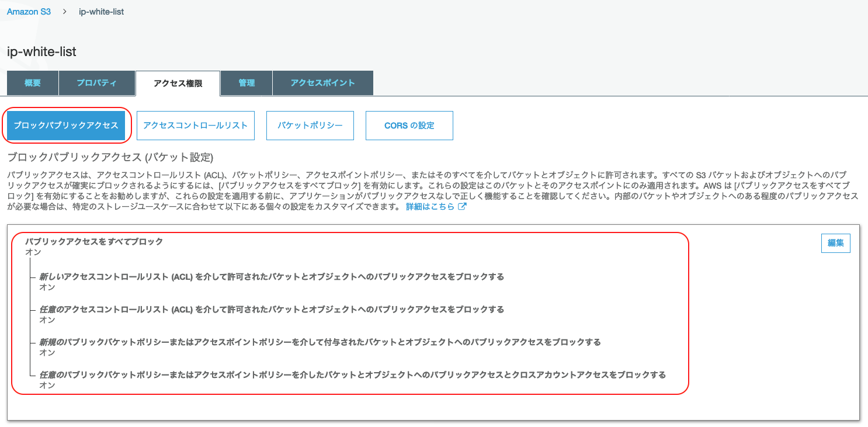Viewport: 868px width, 427px height.
Task: Click the ip-white-list breadcrumb text
Action: pos(101,12)
